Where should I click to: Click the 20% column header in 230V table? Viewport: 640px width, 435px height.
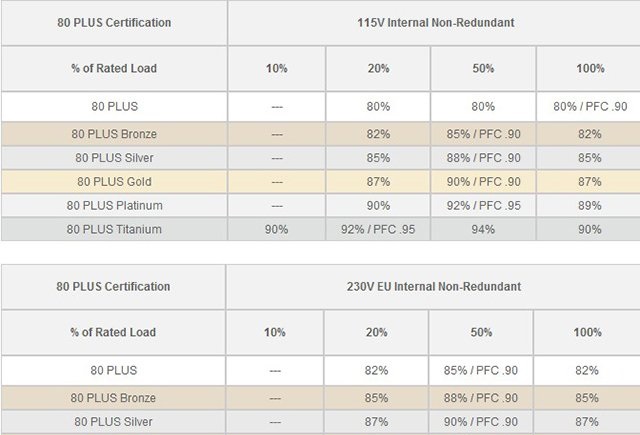(378, 332)
